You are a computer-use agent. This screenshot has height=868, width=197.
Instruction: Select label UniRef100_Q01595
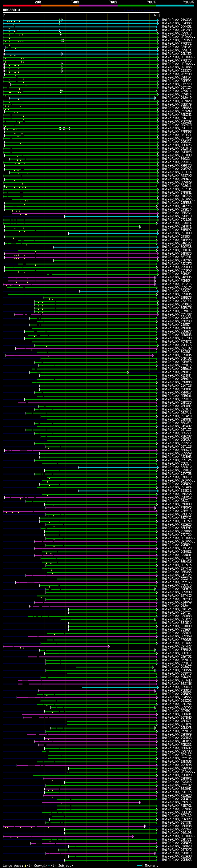click(177, 765)
